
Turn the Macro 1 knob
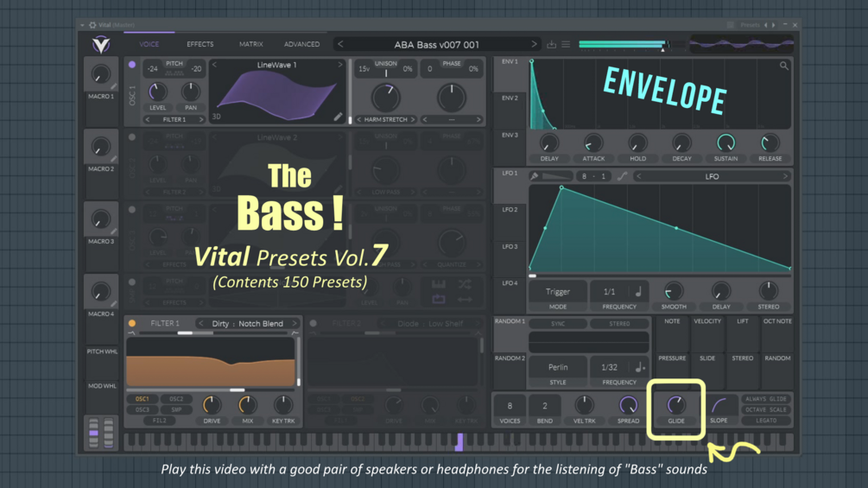pyautogui.click(x=100, y=74)
